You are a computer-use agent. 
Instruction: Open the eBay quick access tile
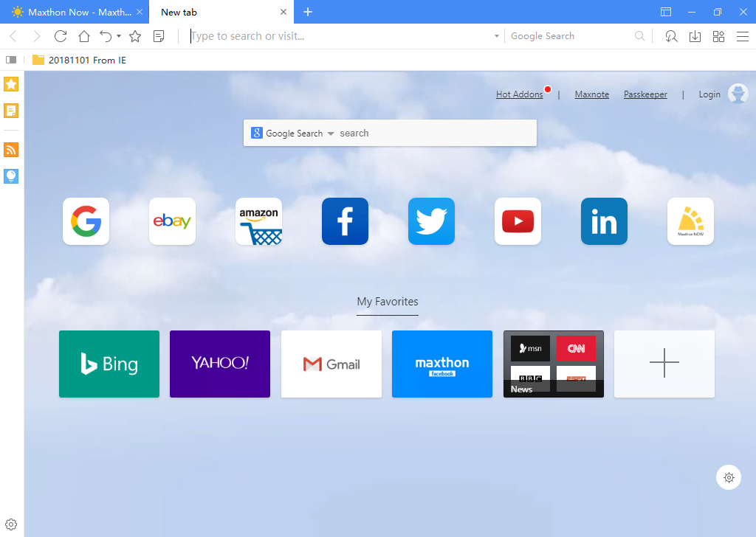coord(172,221)
